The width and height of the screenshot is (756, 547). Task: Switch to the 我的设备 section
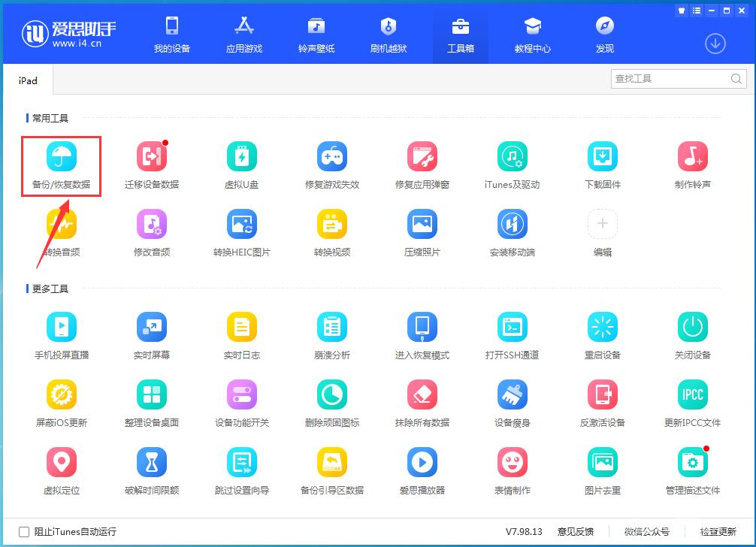click(x=172, y=34)
